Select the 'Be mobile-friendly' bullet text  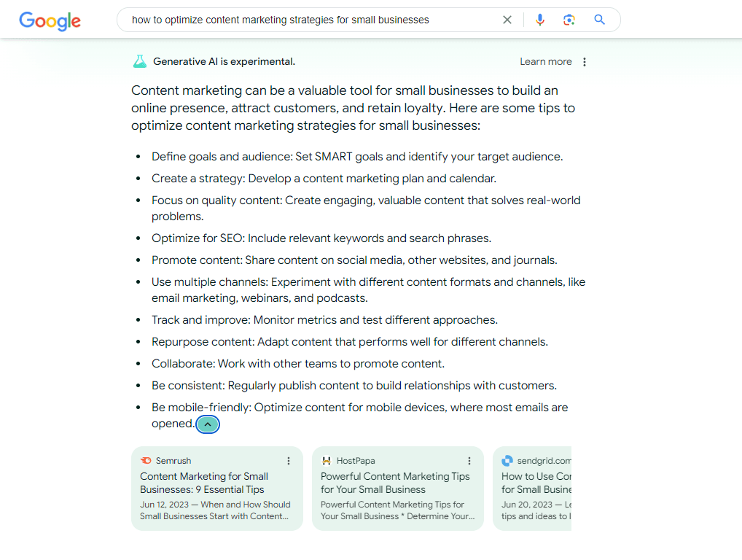click(359, 415)
